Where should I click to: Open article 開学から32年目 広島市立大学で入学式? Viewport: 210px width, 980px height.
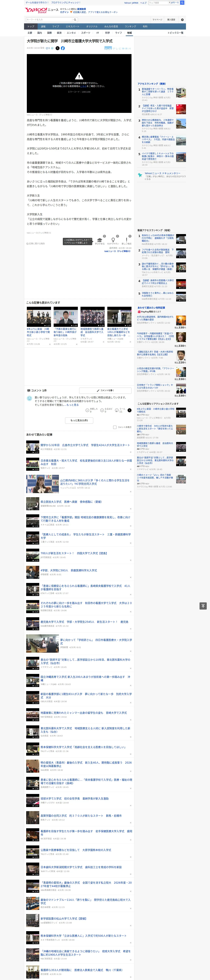point(85,445)
